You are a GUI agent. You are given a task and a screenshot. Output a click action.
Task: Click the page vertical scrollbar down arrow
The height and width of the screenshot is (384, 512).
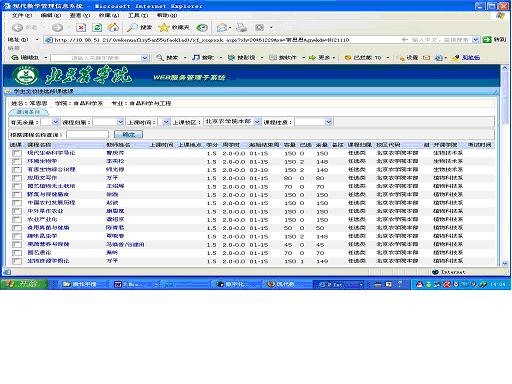(505, 263)
